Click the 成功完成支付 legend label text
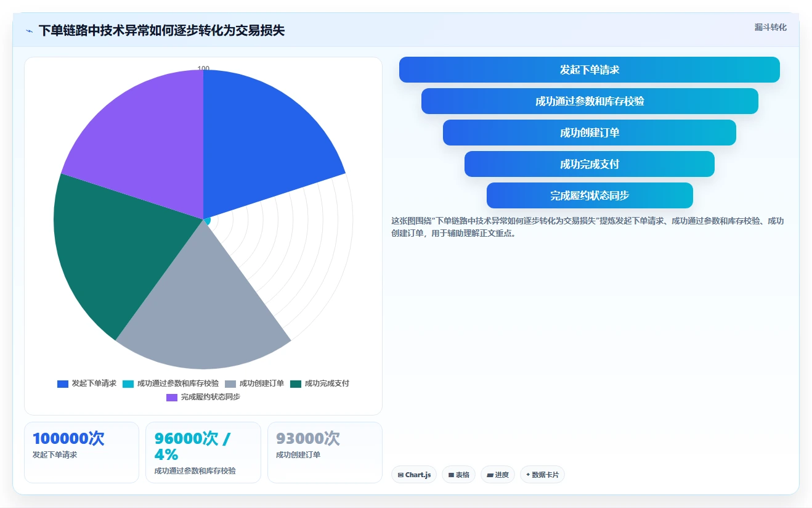 (327, 383)
